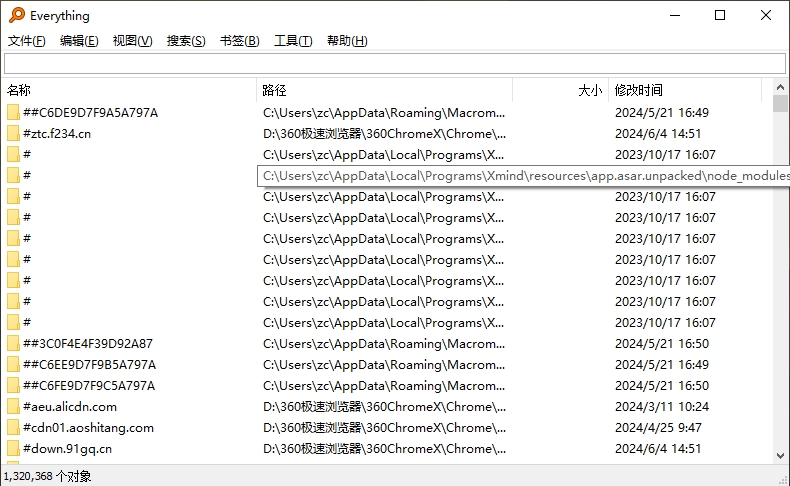Open the 文件(F) menu

(x=27, y=41)
